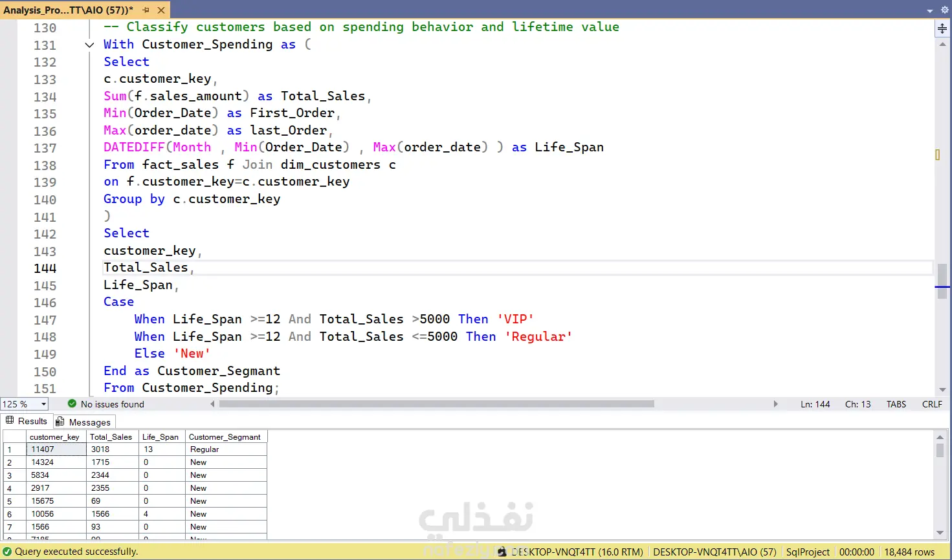This screenshot has width=952, height=560.
Task: Click the CRLF line ending indicator
Action: tap(932, 404)
